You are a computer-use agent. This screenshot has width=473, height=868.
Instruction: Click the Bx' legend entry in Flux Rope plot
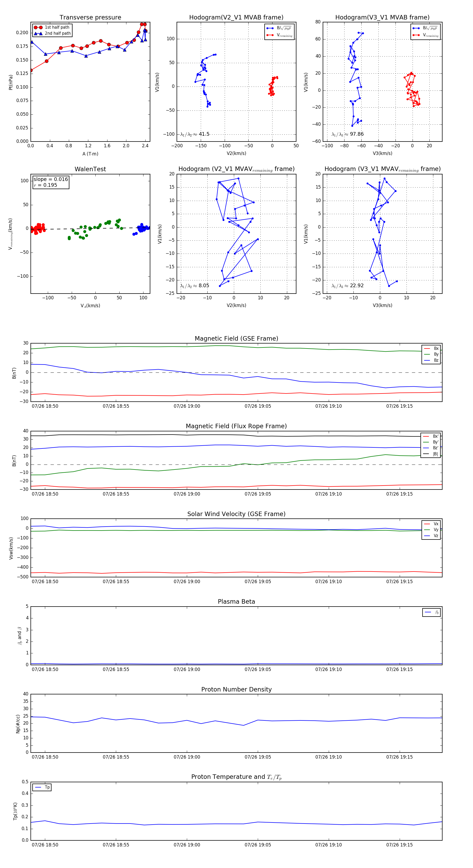[431, 436]
